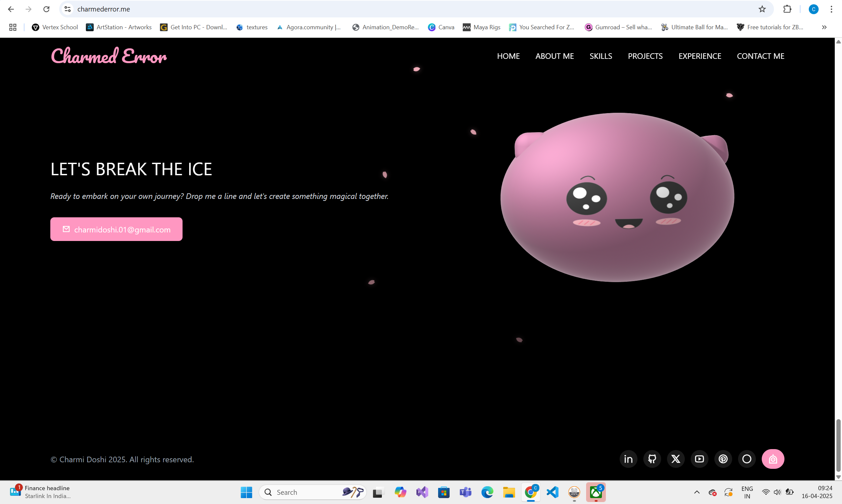The height and width of the screenshot is (504, 842).
Task: Open the GitHub icon in footer
Action: (652, 459)
